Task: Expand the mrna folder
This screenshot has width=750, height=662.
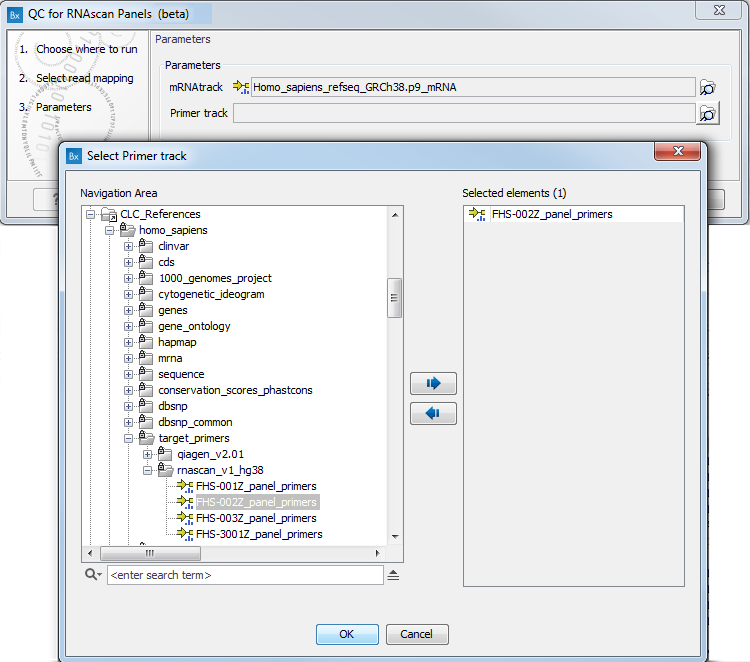Action: (x=128, y=358)
